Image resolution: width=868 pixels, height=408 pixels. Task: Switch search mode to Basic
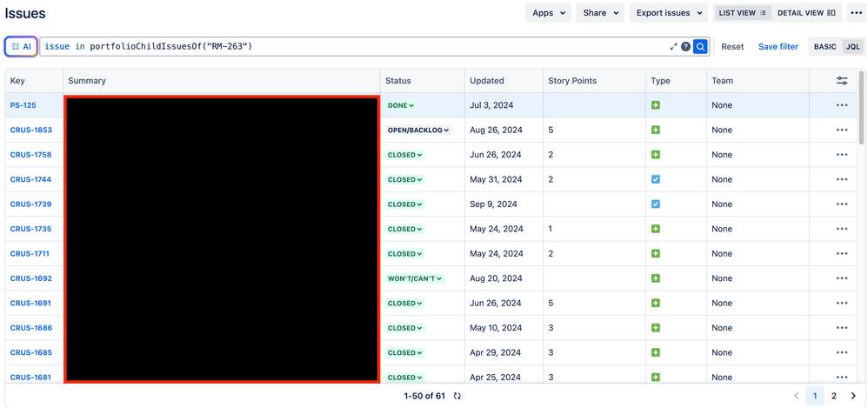pos(825,46)
